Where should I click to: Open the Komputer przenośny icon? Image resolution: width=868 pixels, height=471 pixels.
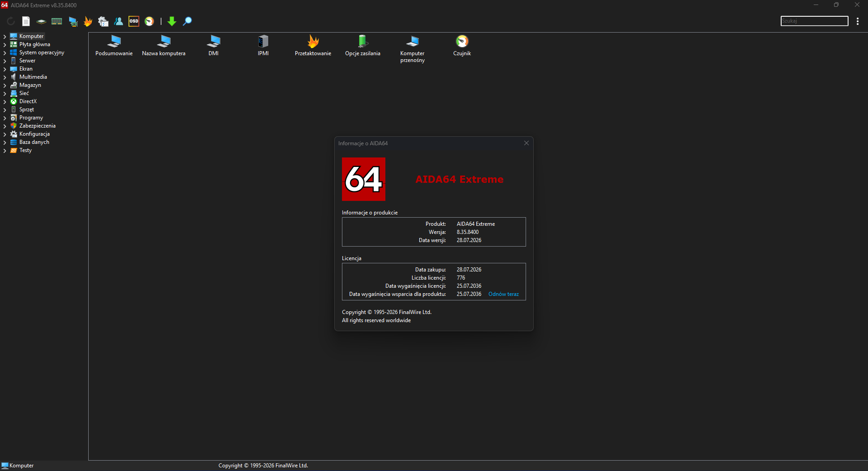click(x=413, y=49)
